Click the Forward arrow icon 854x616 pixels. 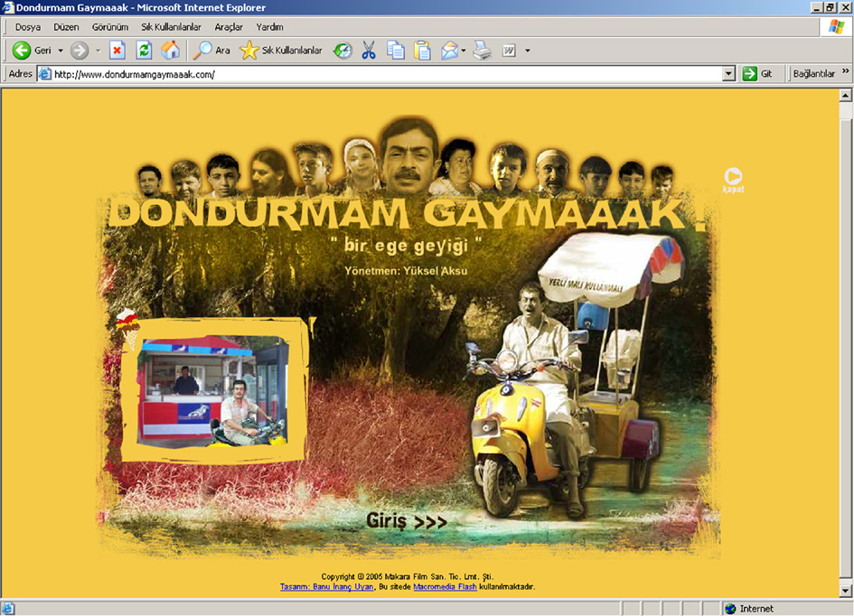point(80,51)
